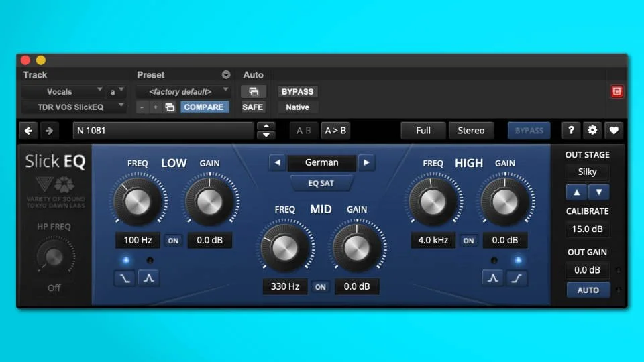Click the Out Stage down arrow
Viewport: 644px width, 362px height.
click(x=599, y=192)
